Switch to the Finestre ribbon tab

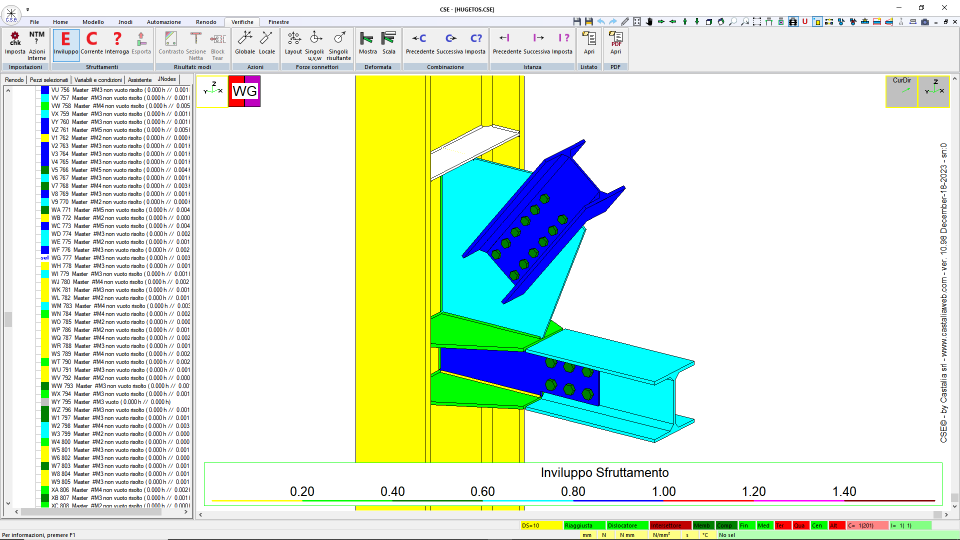279,22
